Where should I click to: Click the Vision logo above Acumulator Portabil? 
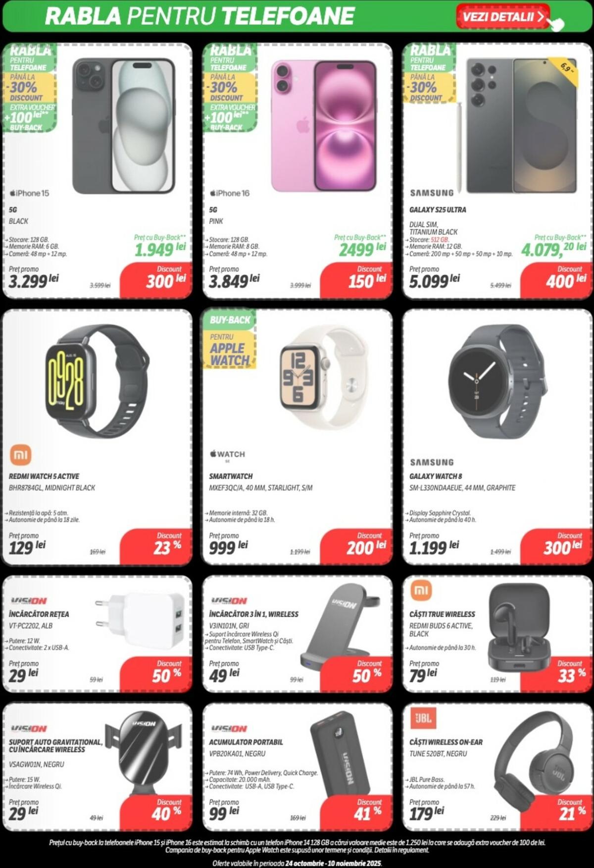229,728
